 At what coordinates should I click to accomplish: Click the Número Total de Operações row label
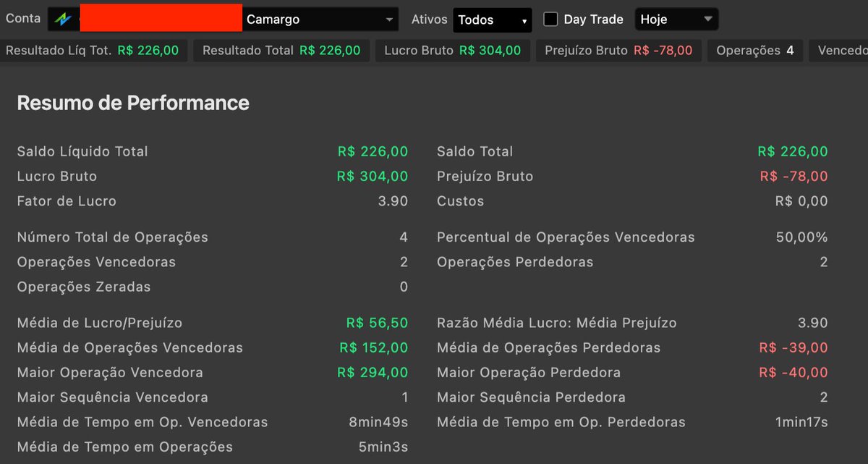tap(113, 237)
